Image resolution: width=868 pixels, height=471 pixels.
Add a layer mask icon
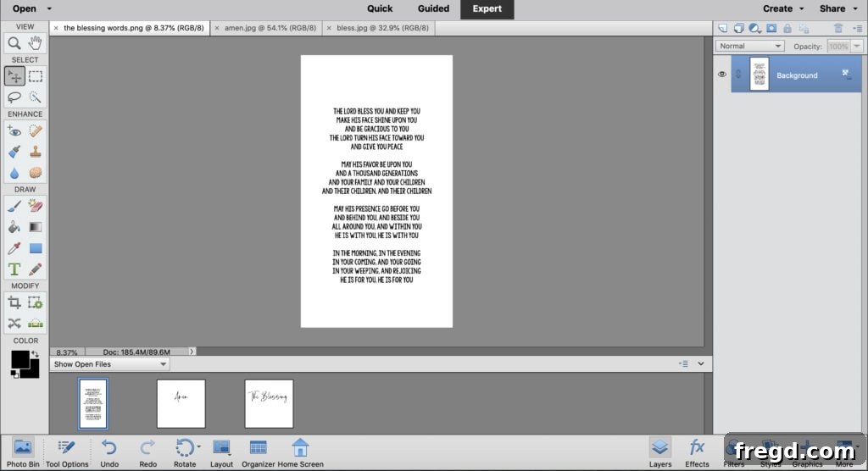771,28
